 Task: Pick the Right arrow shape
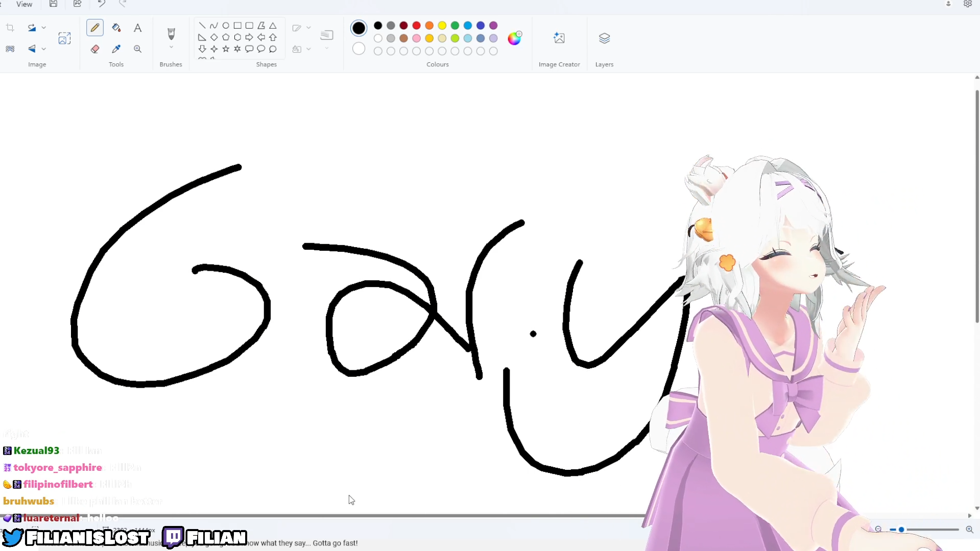click(249, 37)
